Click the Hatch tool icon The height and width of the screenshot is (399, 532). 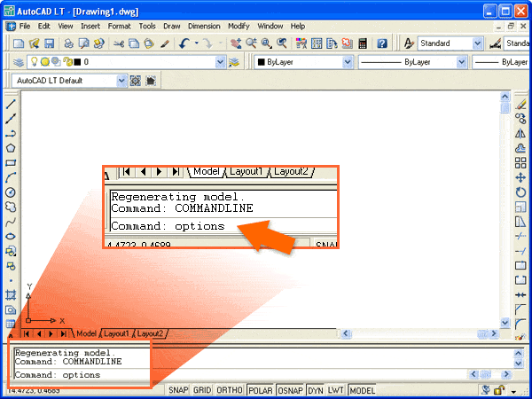11,293
